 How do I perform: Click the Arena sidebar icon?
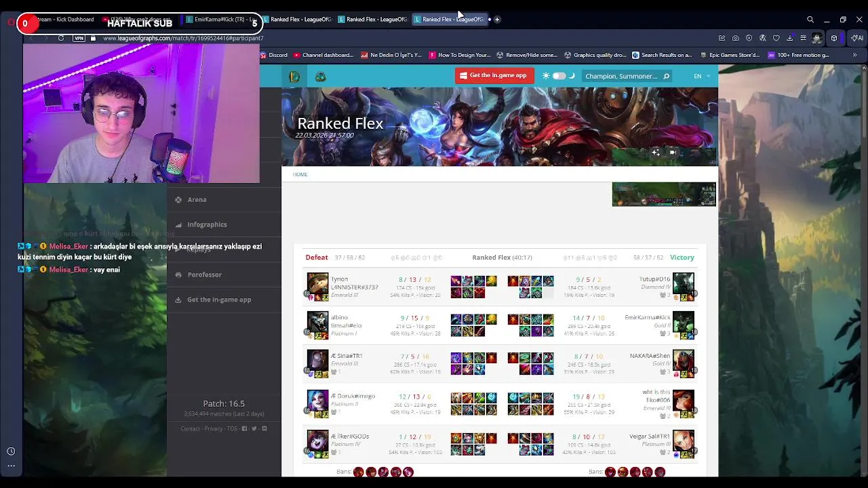click(x=178, y=199)
